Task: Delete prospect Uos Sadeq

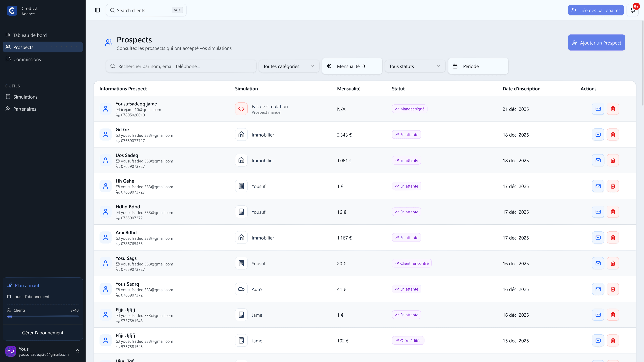Action: [613, 160]
